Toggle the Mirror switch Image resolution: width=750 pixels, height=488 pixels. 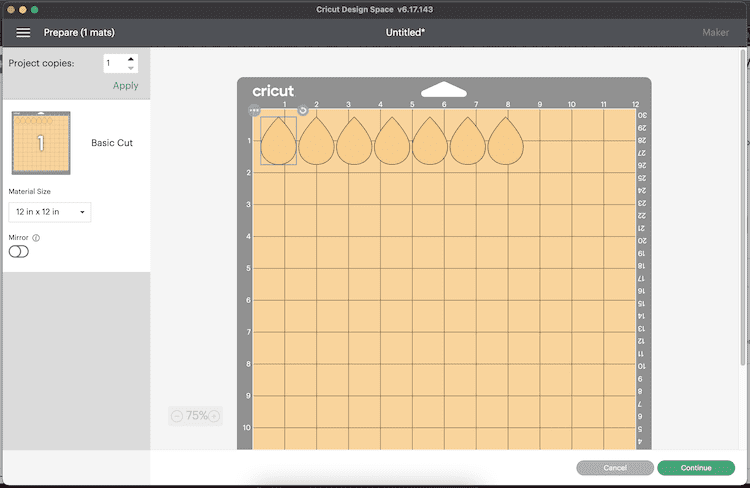19,252
